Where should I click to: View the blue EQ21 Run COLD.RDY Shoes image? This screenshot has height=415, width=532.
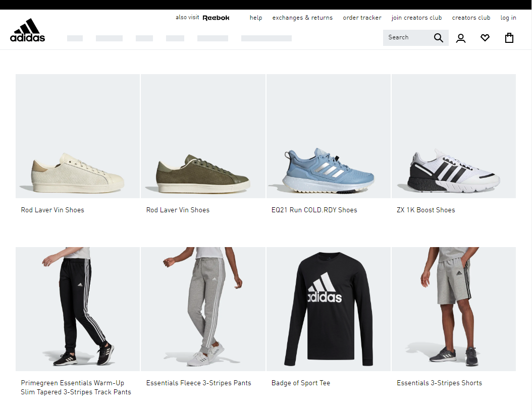(329, 136)
